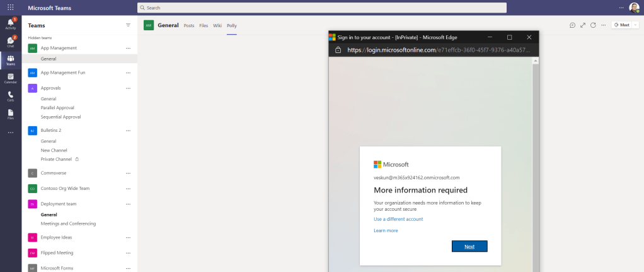Click the filter teams icon
644x272 pixels.
(129, 25)
